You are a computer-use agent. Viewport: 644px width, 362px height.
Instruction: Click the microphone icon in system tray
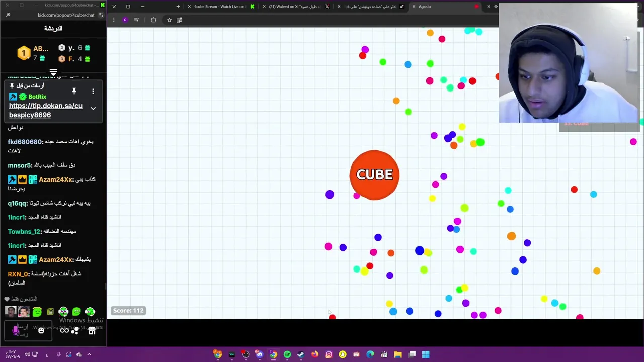tap(59, 354)
